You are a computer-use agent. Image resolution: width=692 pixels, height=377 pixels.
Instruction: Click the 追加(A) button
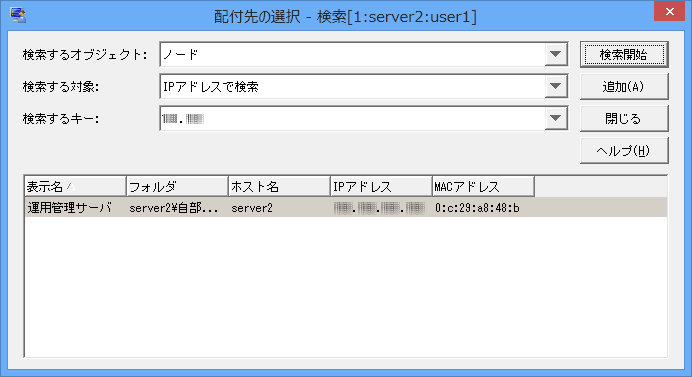coord(624,87)
